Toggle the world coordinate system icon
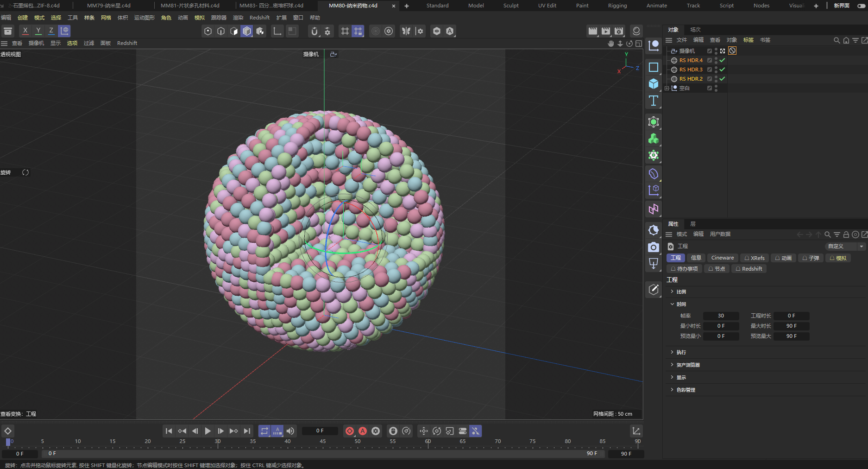Viewport: 868px width, 469px height. (x=64, y=31)
